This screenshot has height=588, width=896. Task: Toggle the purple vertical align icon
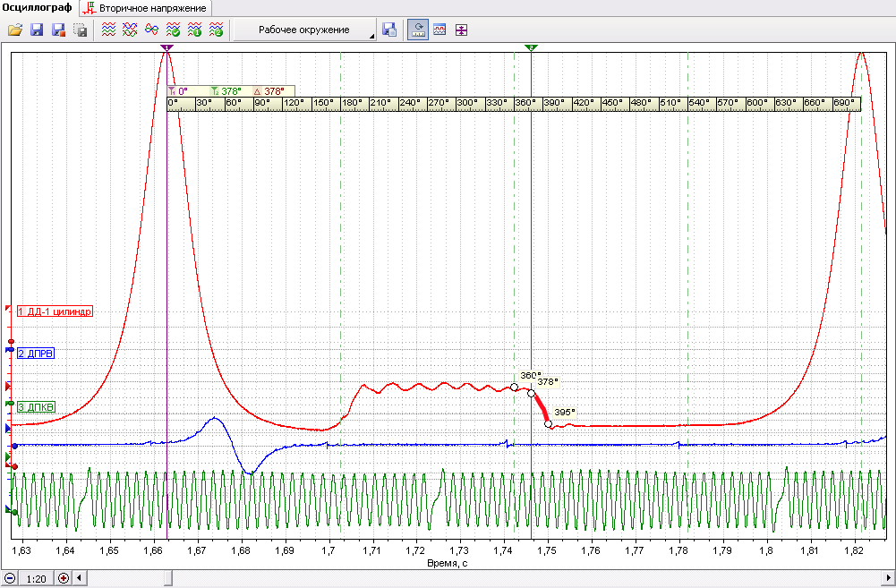(461, 30)
